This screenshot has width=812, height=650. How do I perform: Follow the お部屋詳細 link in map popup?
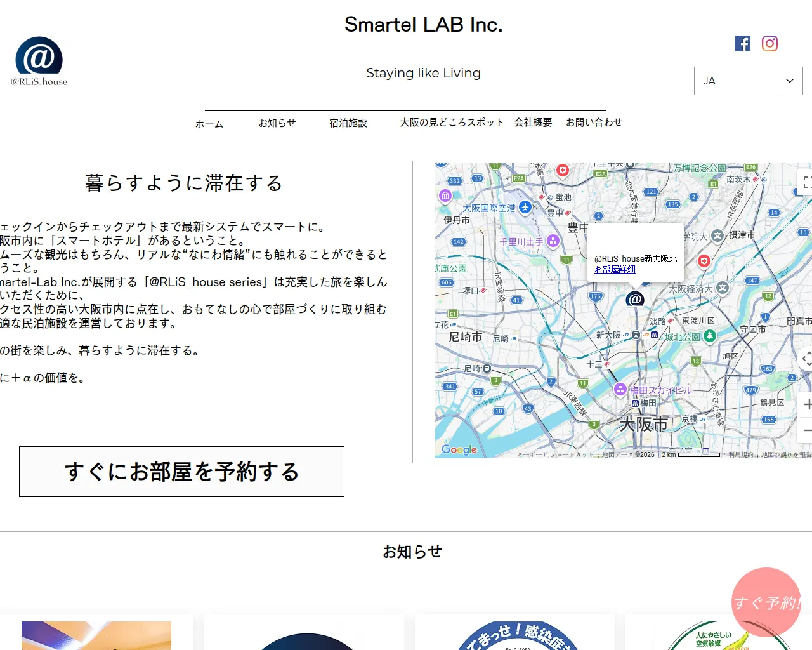point(615,269)
